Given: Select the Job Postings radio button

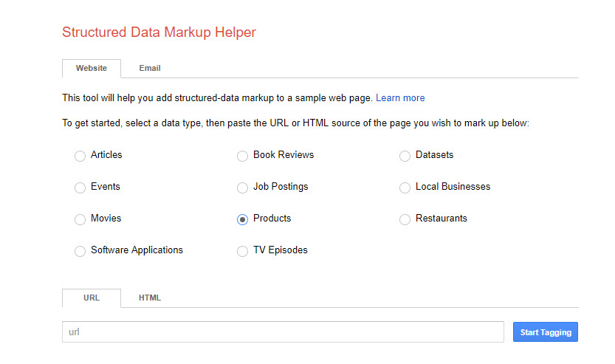Looking at the screenshot, I should pos(242,188).
